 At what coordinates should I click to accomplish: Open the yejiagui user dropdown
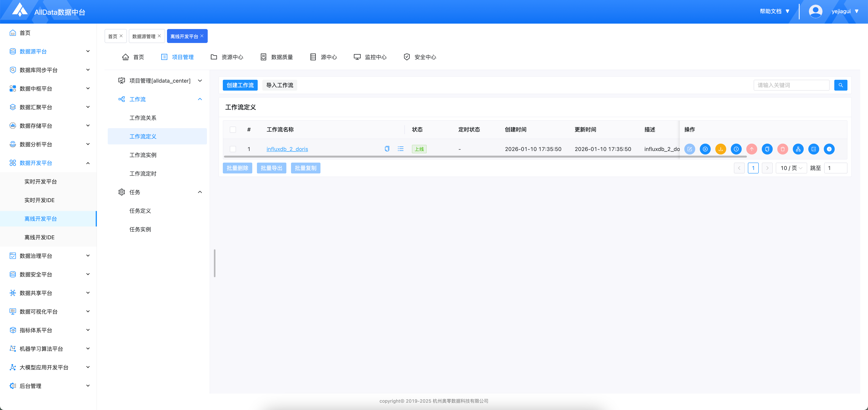845,11
